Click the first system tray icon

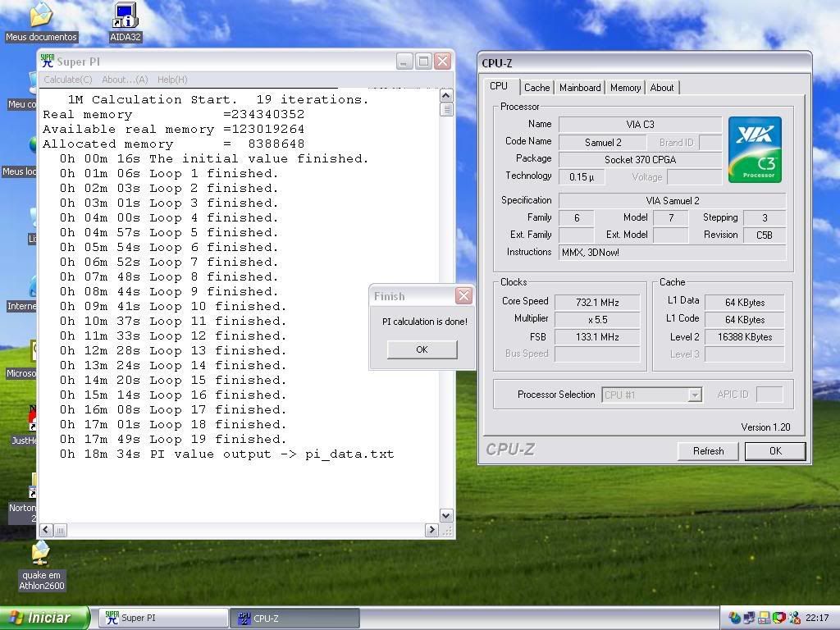(x=734, y=618)
